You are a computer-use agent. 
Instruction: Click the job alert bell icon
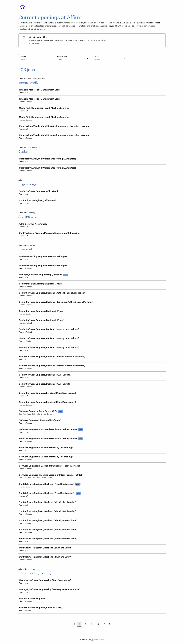pyautogui.click(x=24, y=37)
